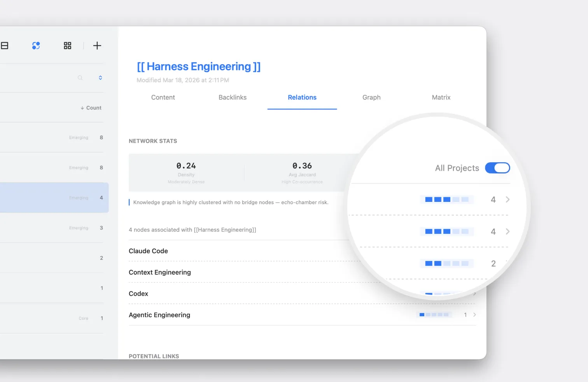Toggle the All Projects switch

click(x=497, y=168)
